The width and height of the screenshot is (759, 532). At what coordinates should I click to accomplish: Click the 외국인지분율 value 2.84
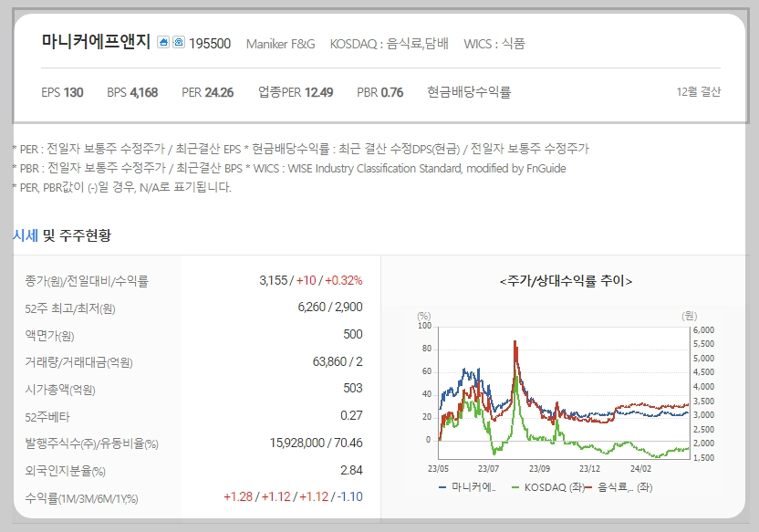point(351,470)
